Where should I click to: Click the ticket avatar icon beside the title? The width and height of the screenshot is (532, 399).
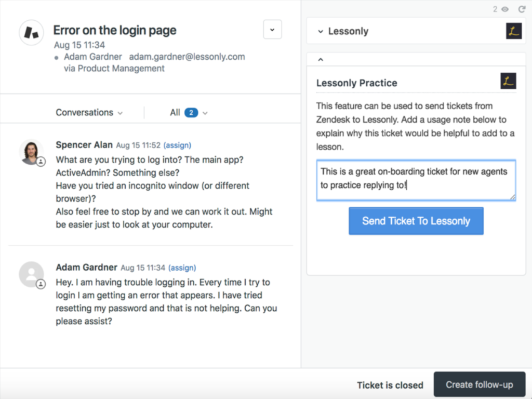coord(31,33)
